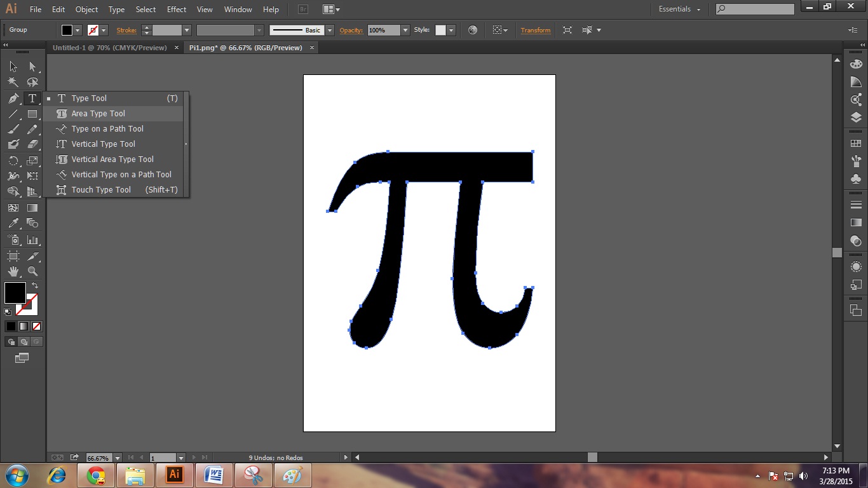The width and height of the screenshot is (868, 488).
Task: Expand the Opacity percentage dropdown
Action: [x=405, y=30]
